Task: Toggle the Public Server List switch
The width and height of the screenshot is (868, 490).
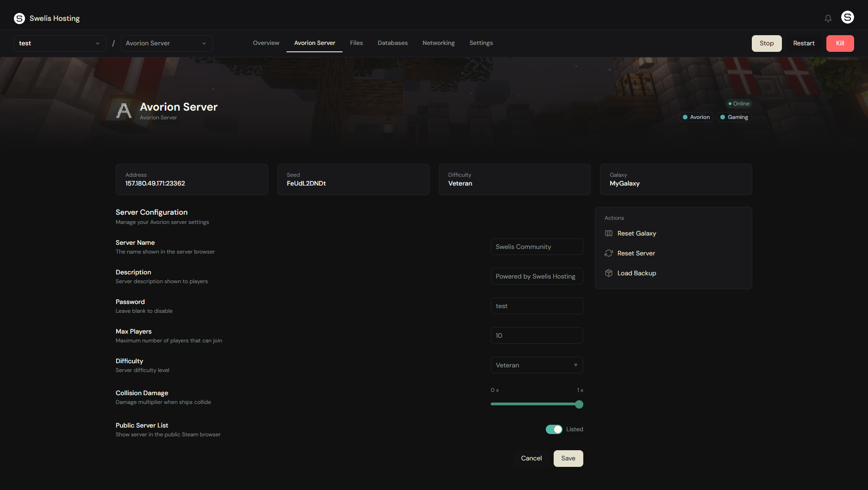Action: tap(554, 429)
